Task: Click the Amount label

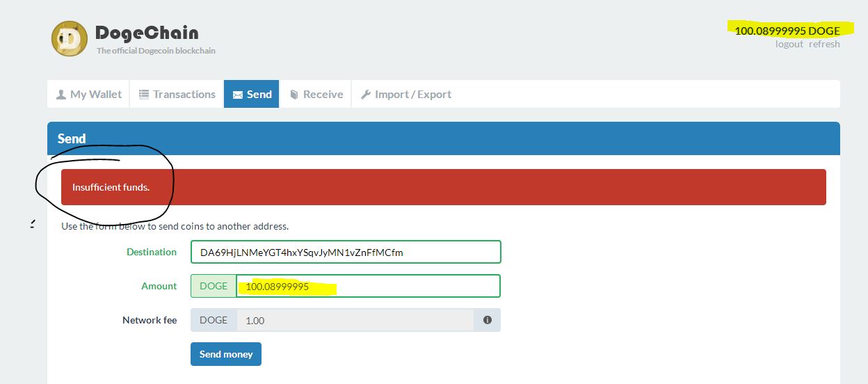Action: coord(159,286)
